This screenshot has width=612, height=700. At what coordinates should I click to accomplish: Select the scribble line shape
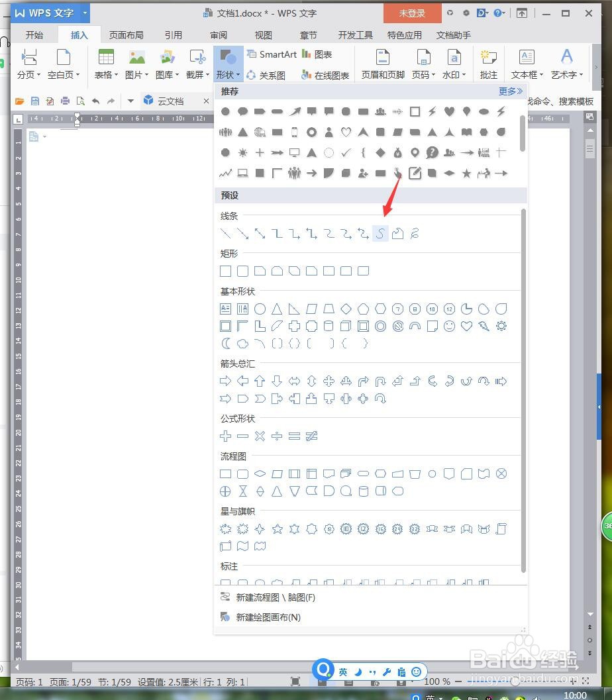(x=415, y=234)
